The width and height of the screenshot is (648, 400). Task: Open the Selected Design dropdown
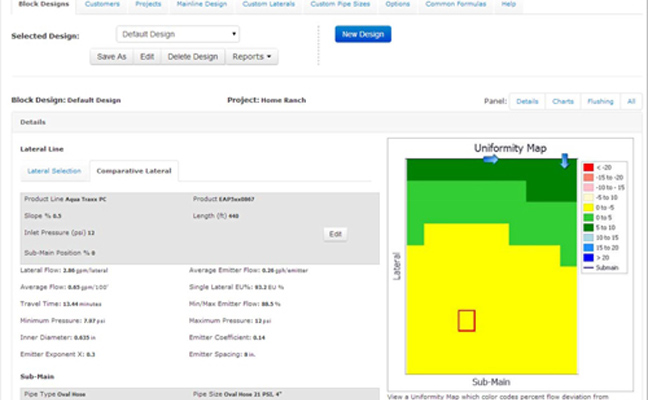(177, 34)
